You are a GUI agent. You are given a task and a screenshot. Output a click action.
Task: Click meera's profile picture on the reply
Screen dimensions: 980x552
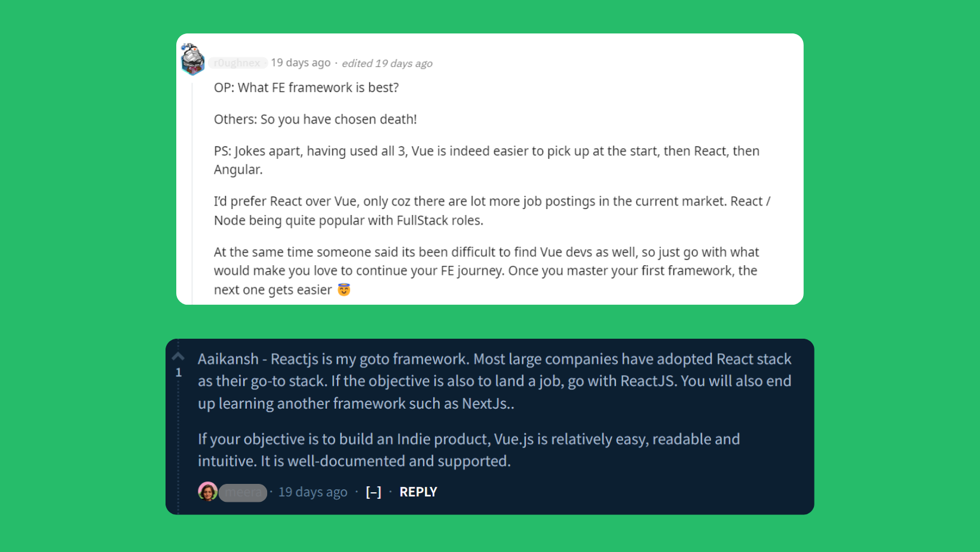(207, 492)
